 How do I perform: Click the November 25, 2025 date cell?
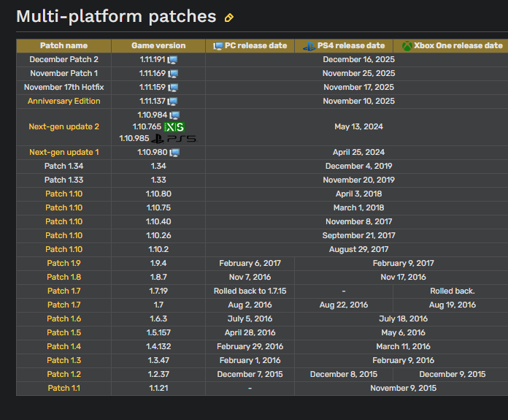click(x=358, y=74)
